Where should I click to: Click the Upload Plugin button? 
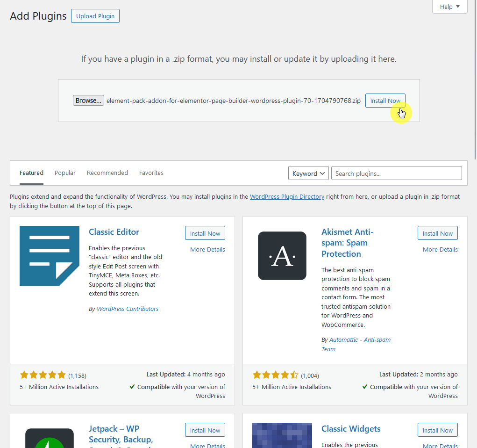[x=95, y=16]
